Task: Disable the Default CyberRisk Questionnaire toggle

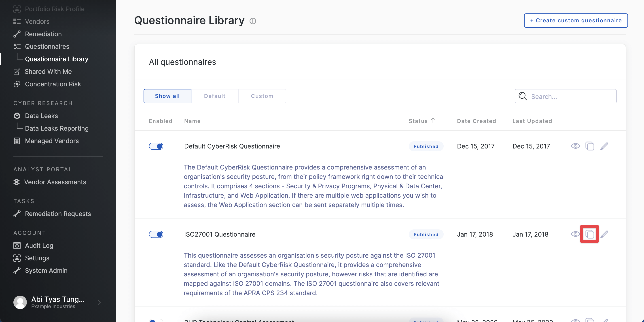Action: tap(156, 146)
